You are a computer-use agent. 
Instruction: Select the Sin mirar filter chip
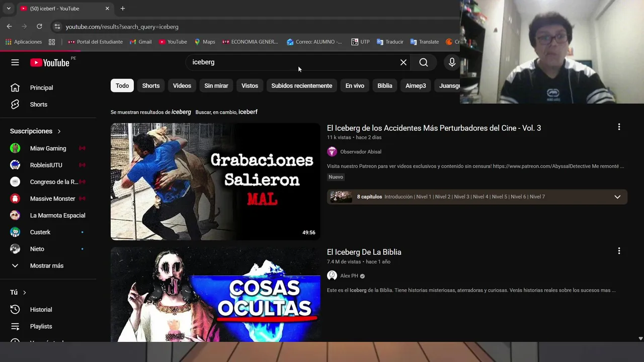click(x=216, y=85)
